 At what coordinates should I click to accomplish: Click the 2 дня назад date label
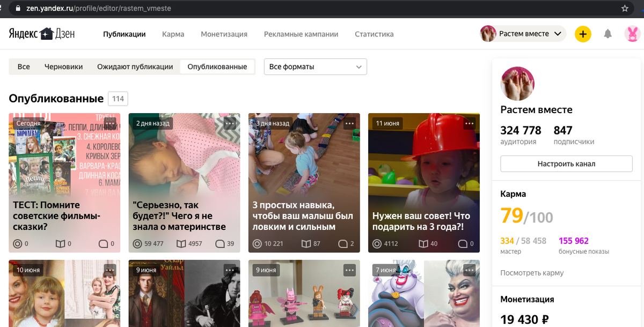(152, 123)
